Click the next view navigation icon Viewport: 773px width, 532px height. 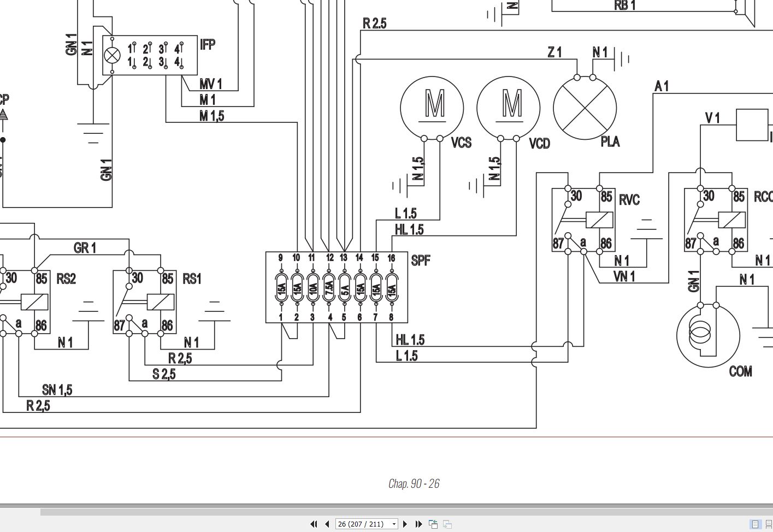coord(447,524)
